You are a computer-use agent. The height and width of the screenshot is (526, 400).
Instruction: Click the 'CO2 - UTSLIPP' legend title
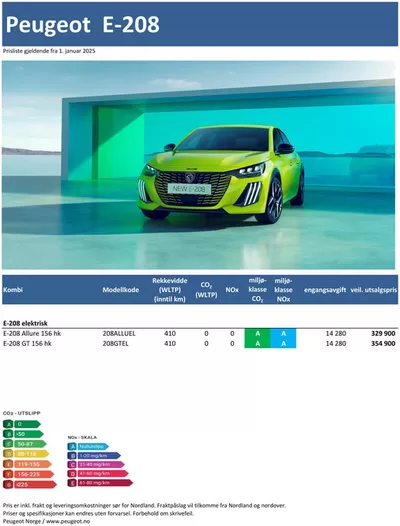pos(21,413)
